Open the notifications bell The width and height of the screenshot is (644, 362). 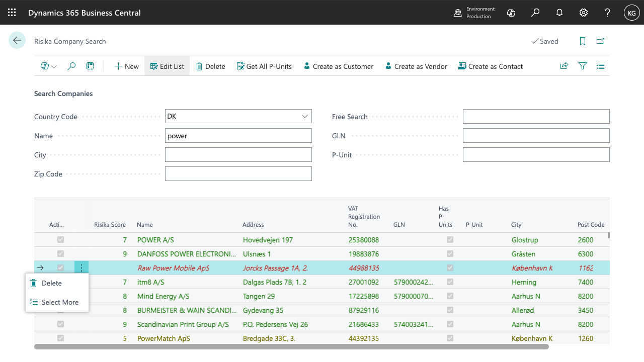[x=559, y=13]
